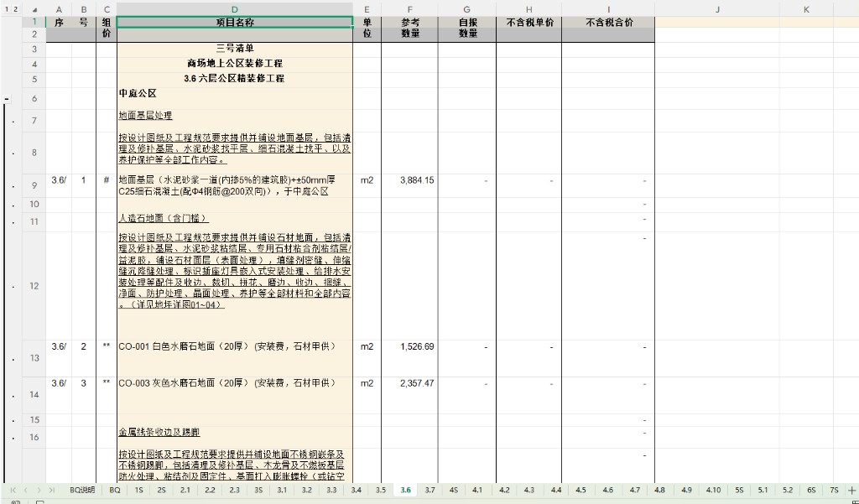Open sheet tab 1S
The height and width of the screenshot is (504, 859).
(138, 490)
